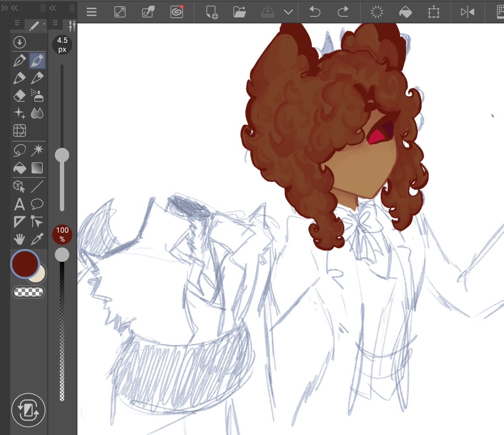Click the round rotate switch button
The width and height of the screenshot is (504, 435).
pyautogui.click(x=29, y=410)
